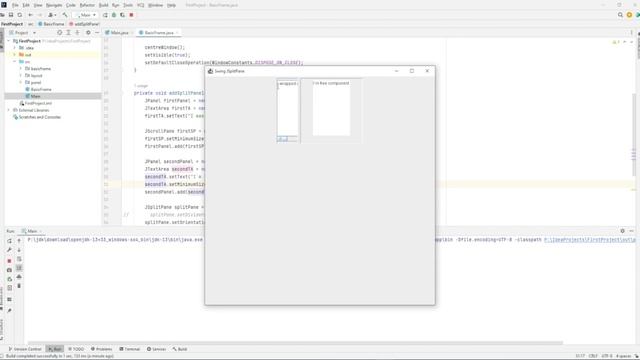Click the pin tab icon in Run panel

click(9, 311)
